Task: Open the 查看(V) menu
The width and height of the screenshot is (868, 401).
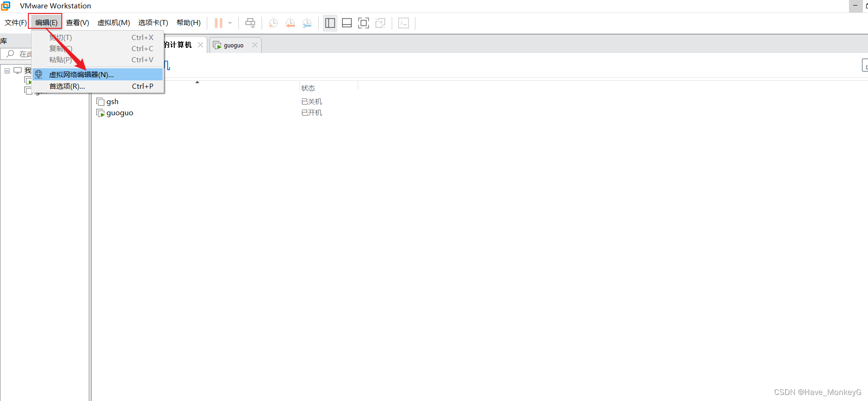Action: click(78, 23)
